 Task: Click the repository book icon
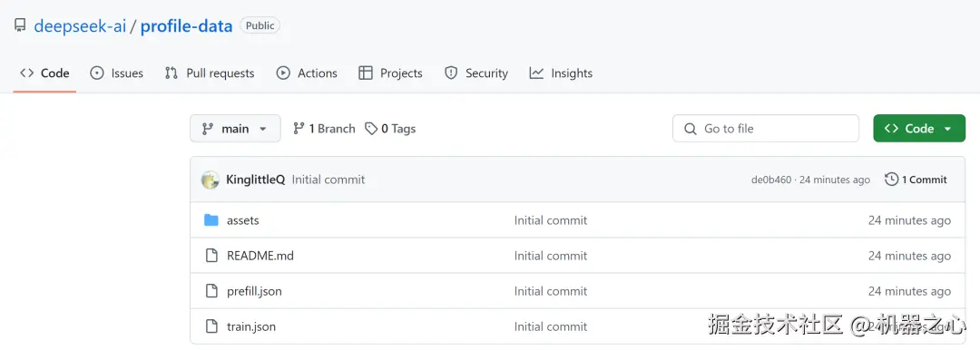[20, 25]
